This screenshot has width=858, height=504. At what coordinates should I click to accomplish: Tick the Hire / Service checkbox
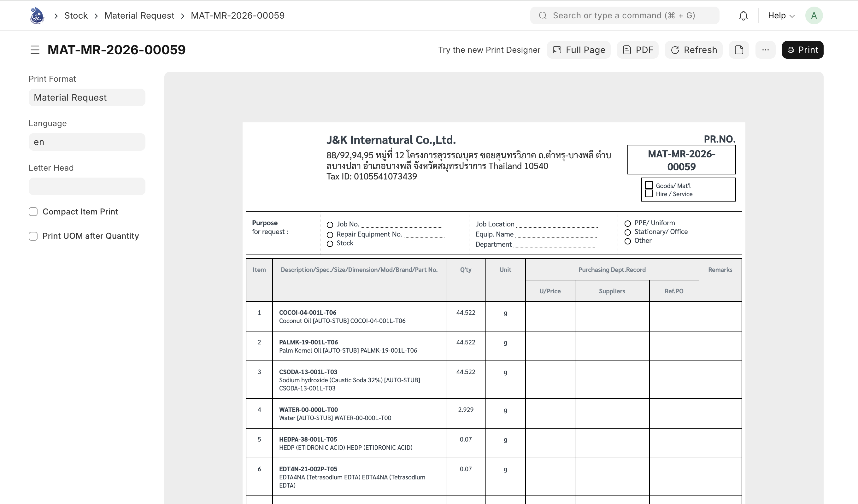649,193
